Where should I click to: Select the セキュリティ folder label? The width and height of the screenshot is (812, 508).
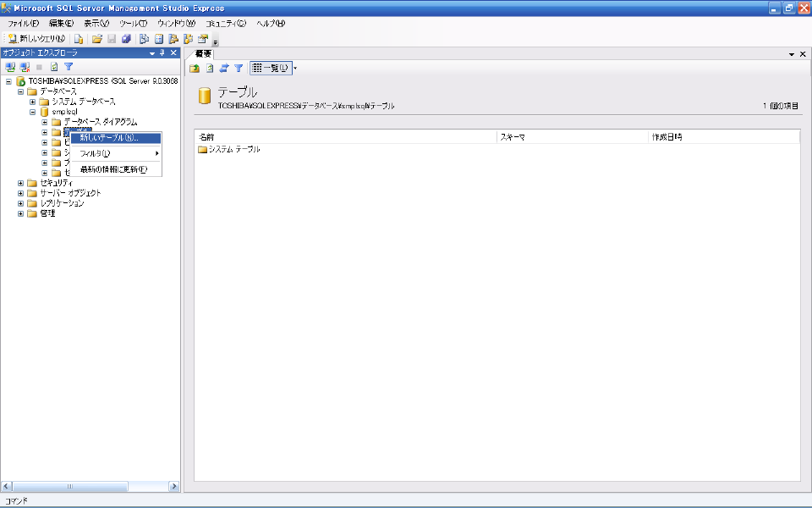[x=57, y=183]
